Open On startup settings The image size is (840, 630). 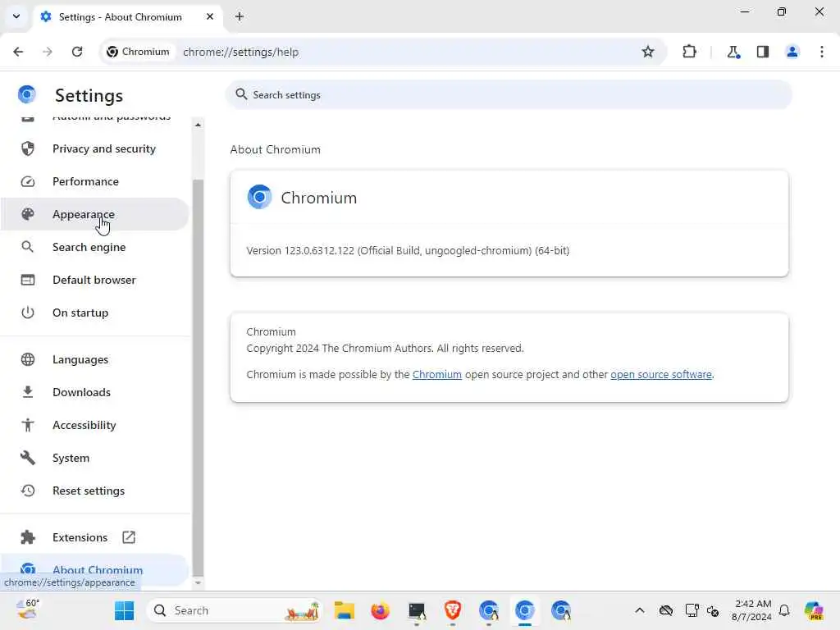[x=94, y=313]
